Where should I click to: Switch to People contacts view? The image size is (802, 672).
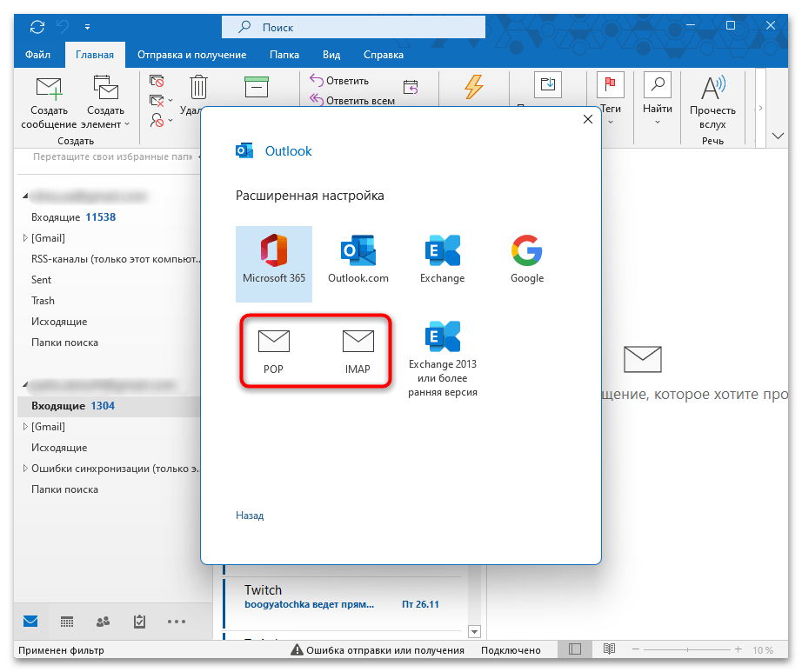tap(103, 622)
